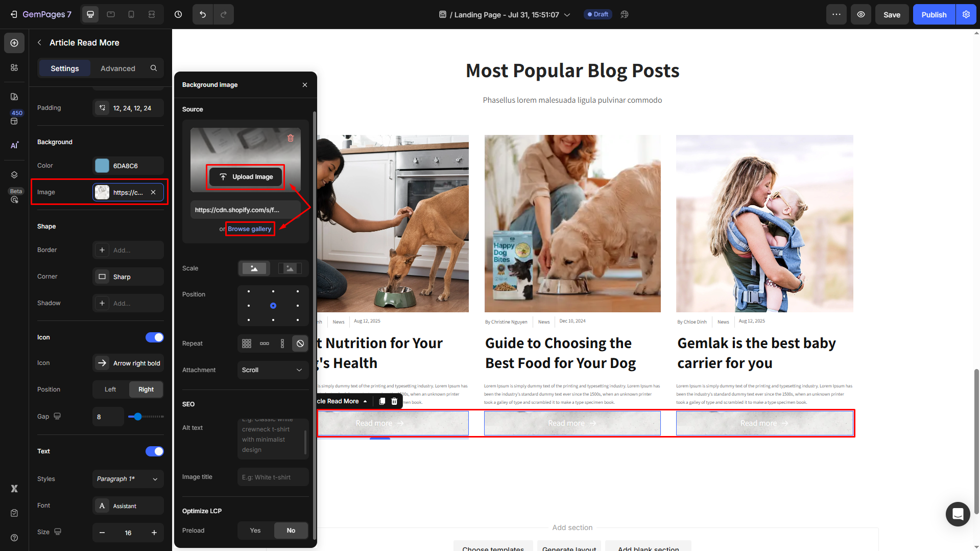980x551 pixels.
Task: Click the Upload Image button
Action: coord(246,177)
